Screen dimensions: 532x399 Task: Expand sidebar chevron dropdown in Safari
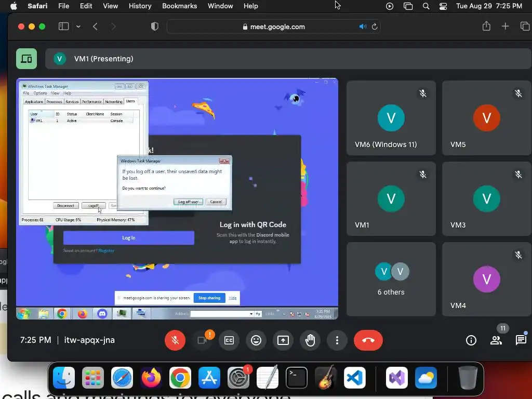pyautogui.click(x=78, y=26)
